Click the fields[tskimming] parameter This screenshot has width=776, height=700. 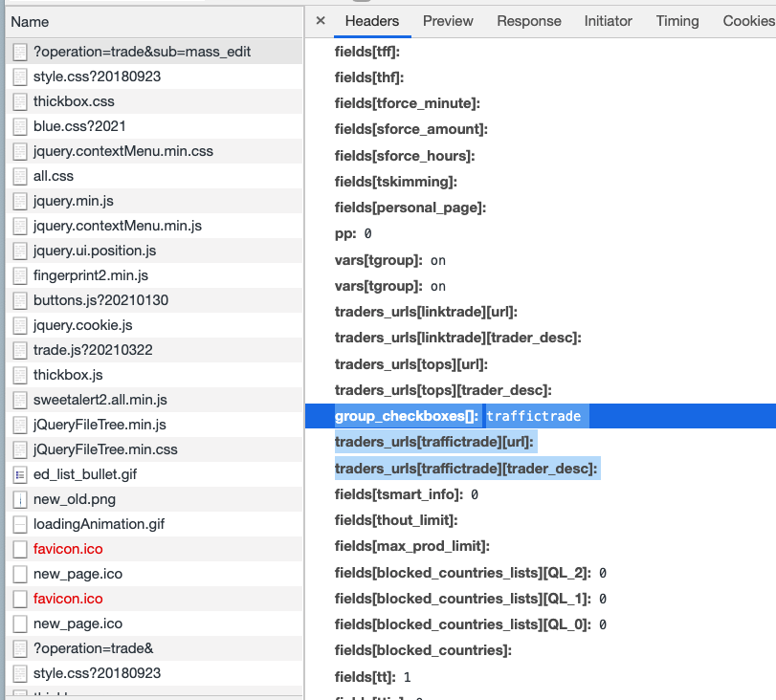coord(396,182)
